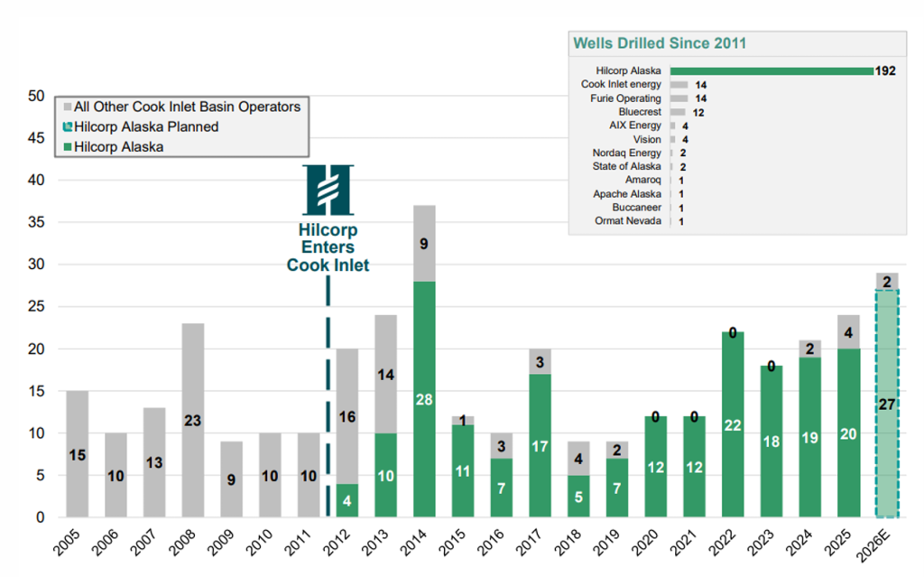
Task: Click the Bluecrest gray bar valued 12
Action: point(678,112)
